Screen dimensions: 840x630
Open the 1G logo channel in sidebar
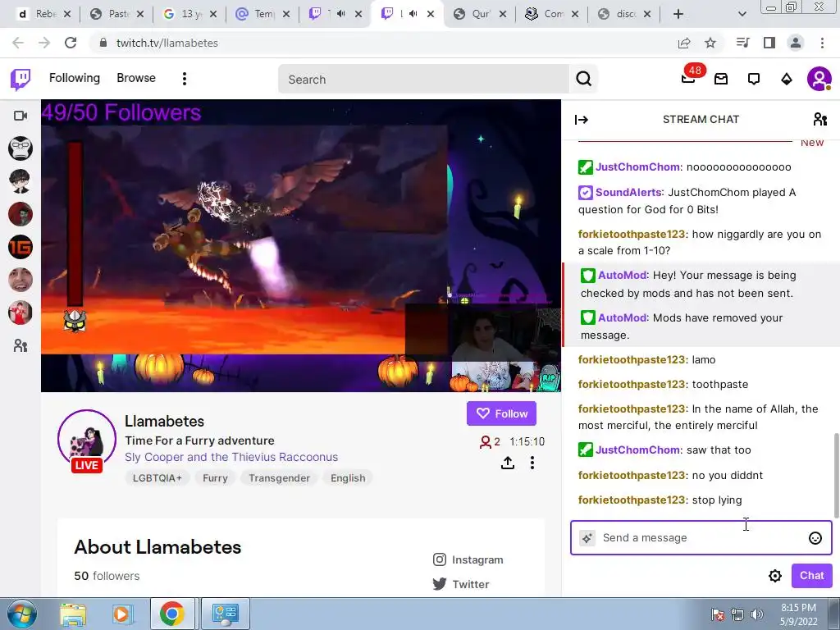click(21, 247)
